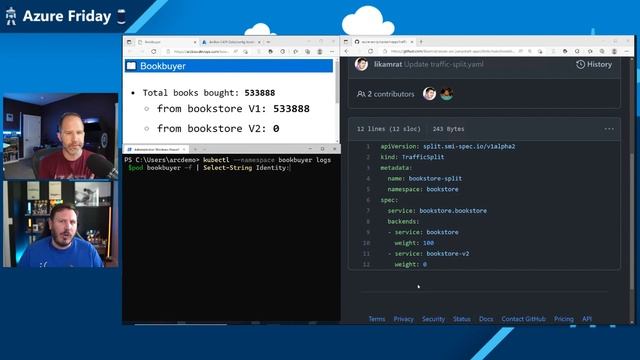
Task: Open the terminal profile dropdown arrow
Action: tap(204, 149)
